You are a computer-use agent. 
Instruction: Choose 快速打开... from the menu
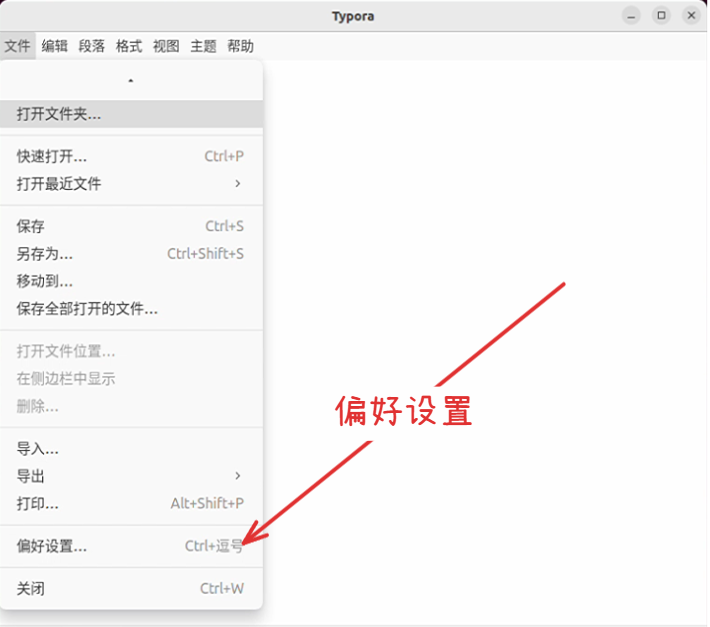click(131, 156)
